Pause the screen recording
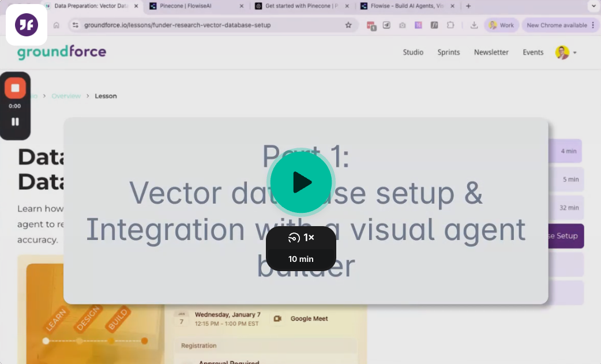The image size is (601, 364). tap(15, 122)
